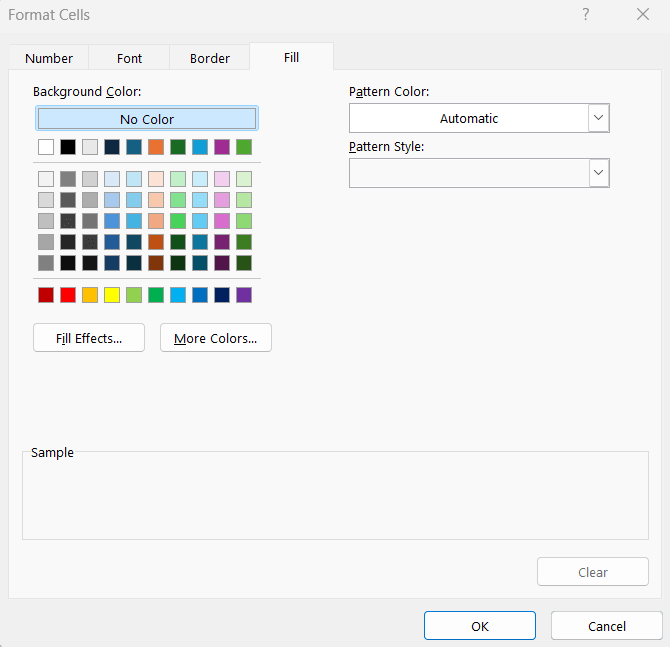Screen dimensions: 670x647
Task: Cancel the Format Cells dialog
Action: pyautogui.click(x=606, y=625)
